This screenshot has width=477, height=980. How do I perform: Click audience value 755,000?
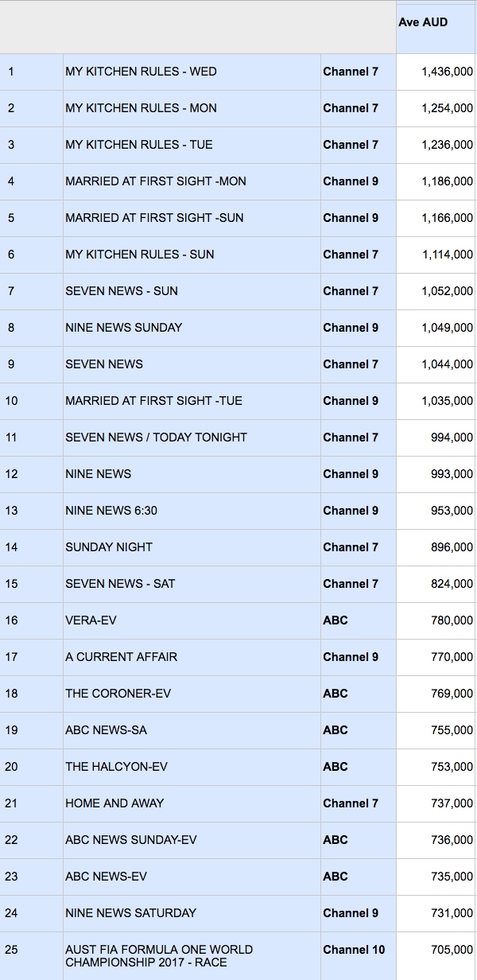[x=436, y=730]
